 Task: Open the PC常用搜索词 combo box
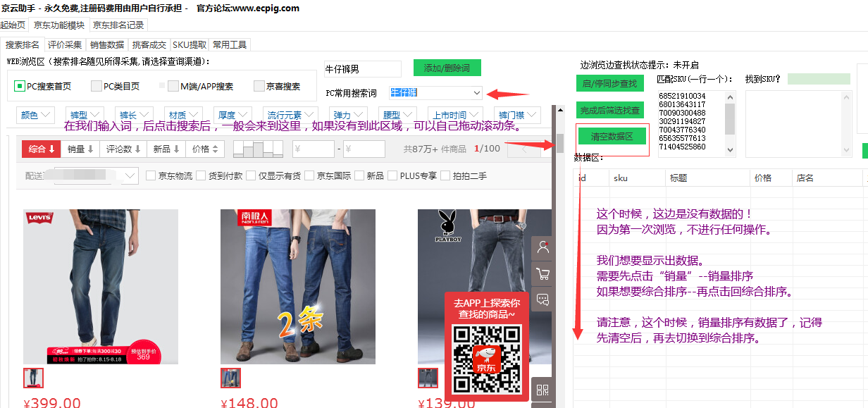[x=435, y=93]
